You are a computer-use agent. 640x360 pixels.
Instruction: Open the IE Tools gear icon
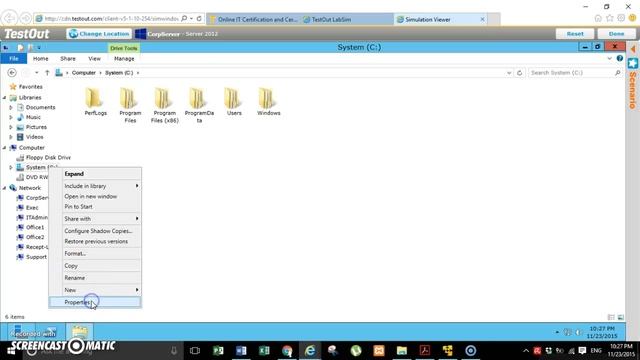point(621,18)
